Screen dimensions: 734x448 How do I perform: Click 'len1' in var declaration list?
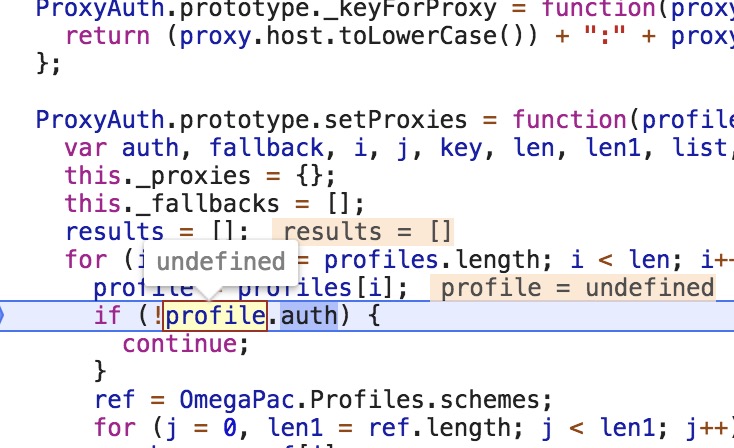(613, 148)
